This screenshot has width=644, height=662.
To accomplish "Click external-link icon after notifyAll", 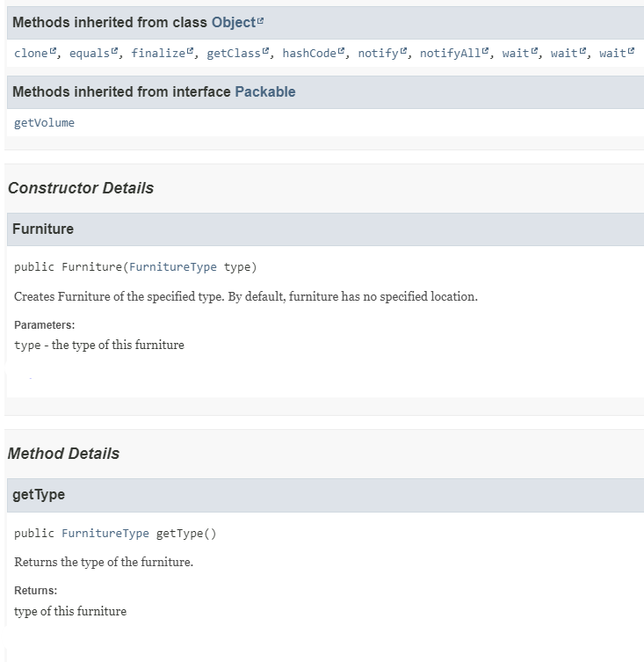I will pos(486,52).
